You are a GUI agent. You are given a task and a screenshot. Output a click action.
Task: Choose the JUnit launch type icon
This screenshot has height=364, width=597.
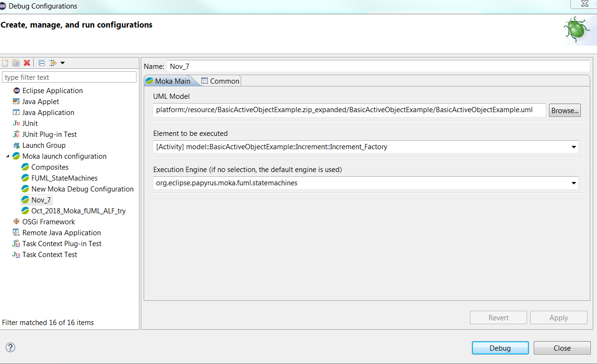coord(16,123)
